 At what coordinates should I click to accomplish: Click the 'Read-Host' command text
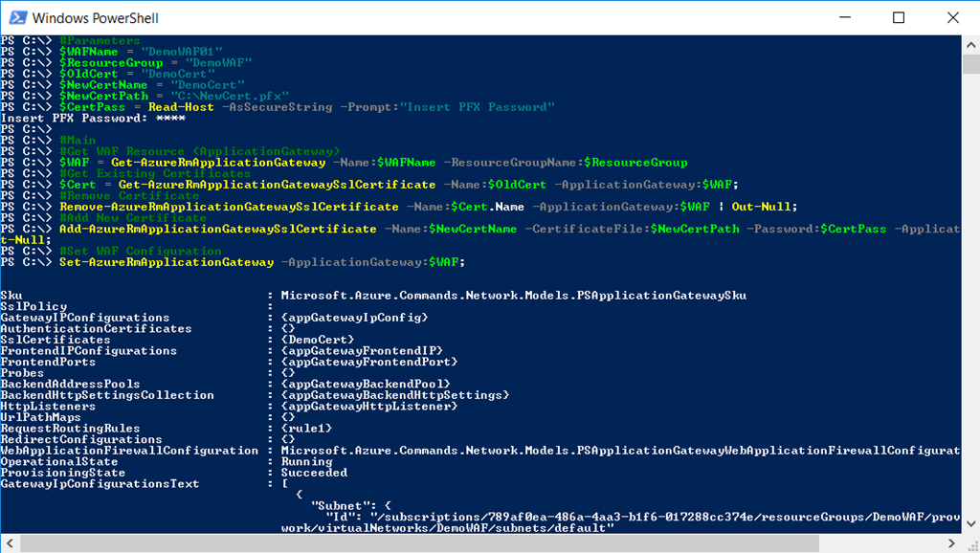(181, 107)
